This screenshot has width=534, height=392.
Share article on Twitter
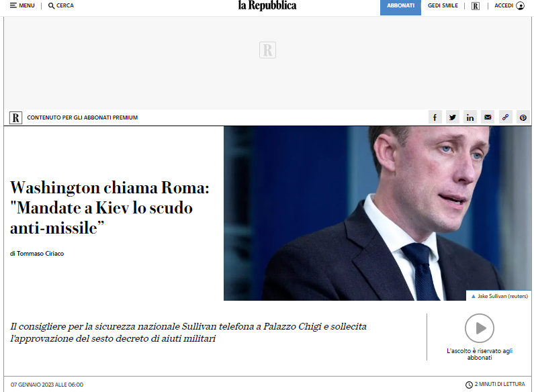click(453, 117)
